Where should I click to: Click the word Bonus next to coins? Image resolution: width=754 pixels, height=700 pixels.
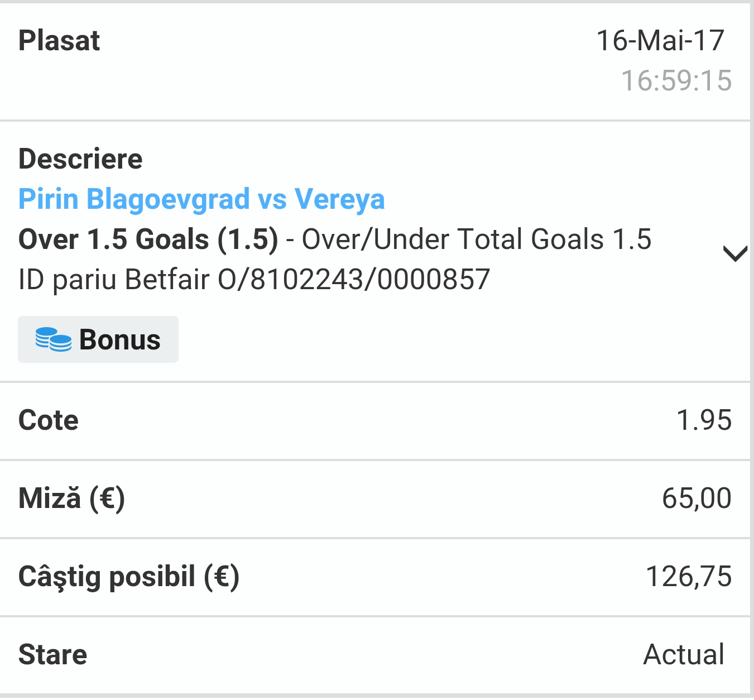tap(120, 339)
